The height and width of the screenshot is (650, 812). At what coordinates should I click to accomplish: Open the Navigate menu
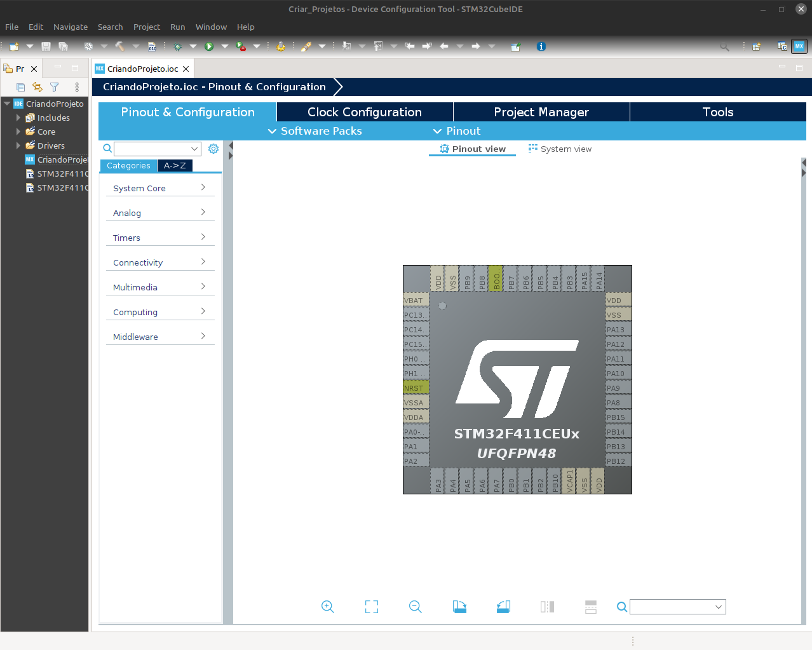click(71, 27)
